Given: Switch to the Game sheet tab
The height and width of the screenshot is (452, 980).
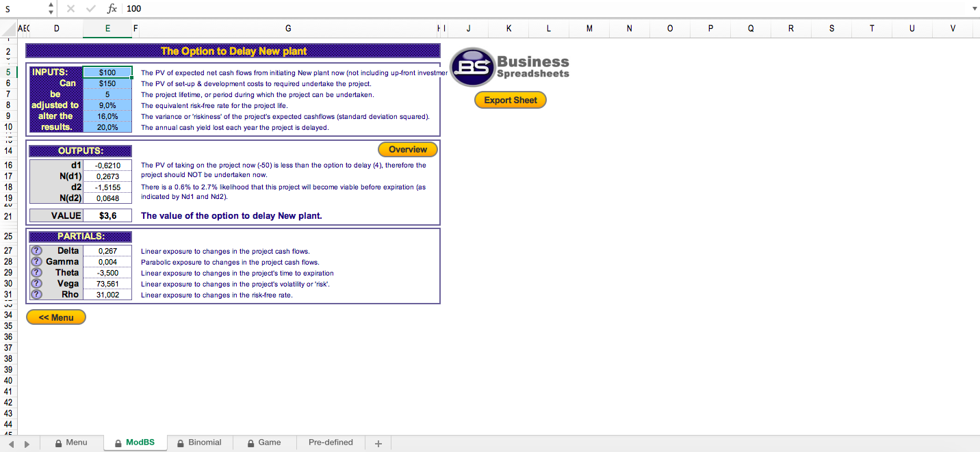Looking at the screenshot, I should (x=263, y=442).
